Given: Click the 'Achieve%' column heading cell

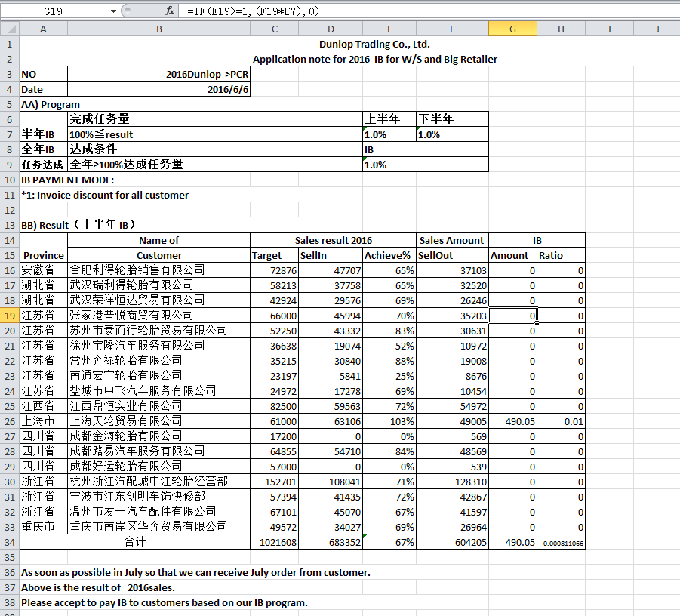Looking at the screenshot, I should coord(389,255).
